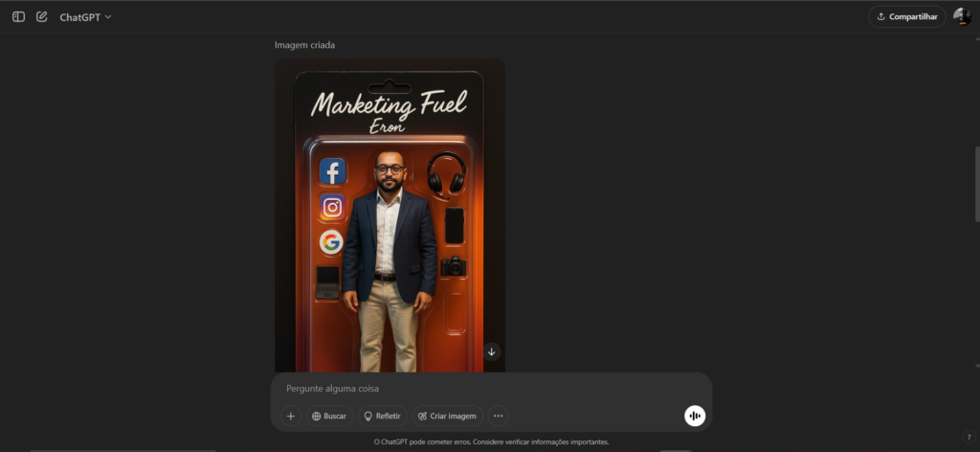This screenshot has width=980, height=452.
Task: Click the plus attach button
Action: (x=291, y=416)
